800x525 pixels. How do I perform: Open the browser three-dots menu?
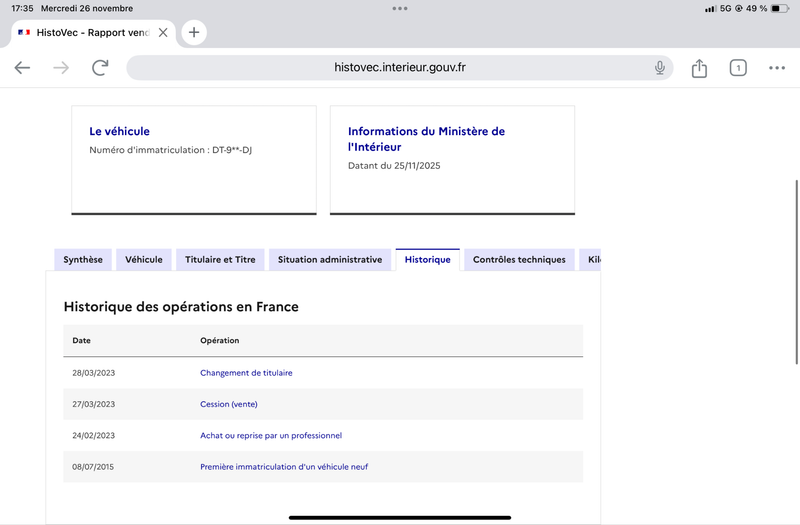pyautogui.click(x=777, y=68)
